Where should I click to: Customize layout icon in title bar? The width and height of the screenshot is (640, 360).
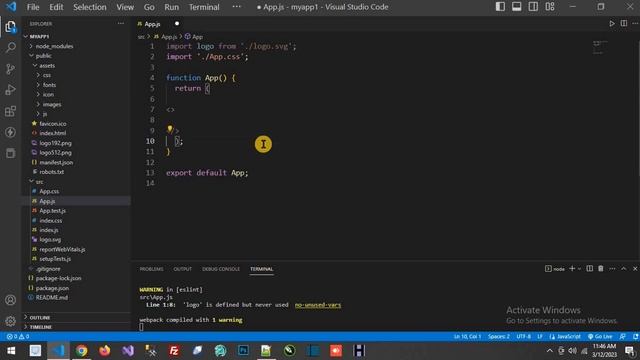pyautogui.click(x=550, y=7)
